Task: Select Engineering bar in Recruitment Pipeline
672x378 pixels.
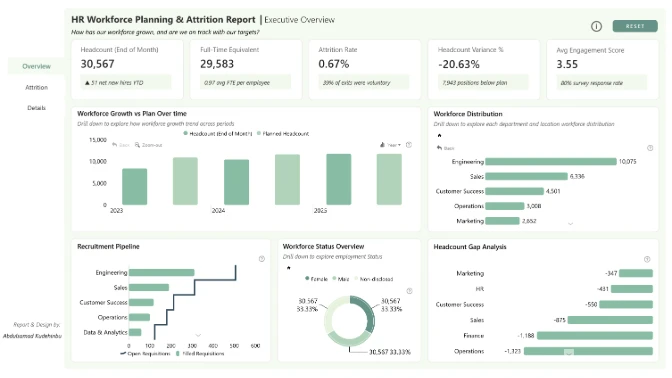Action: [162, 273]
